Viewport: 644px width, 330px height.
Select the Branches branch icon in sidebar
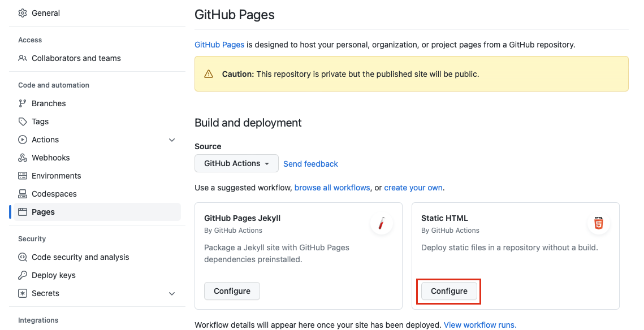[x=23, y=103]
